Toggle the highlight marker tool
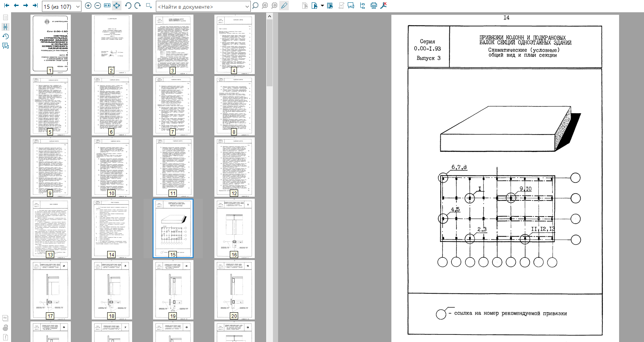The height and width of the screenshot is (342, 644). pyautogui.click(x=284, y=6)
